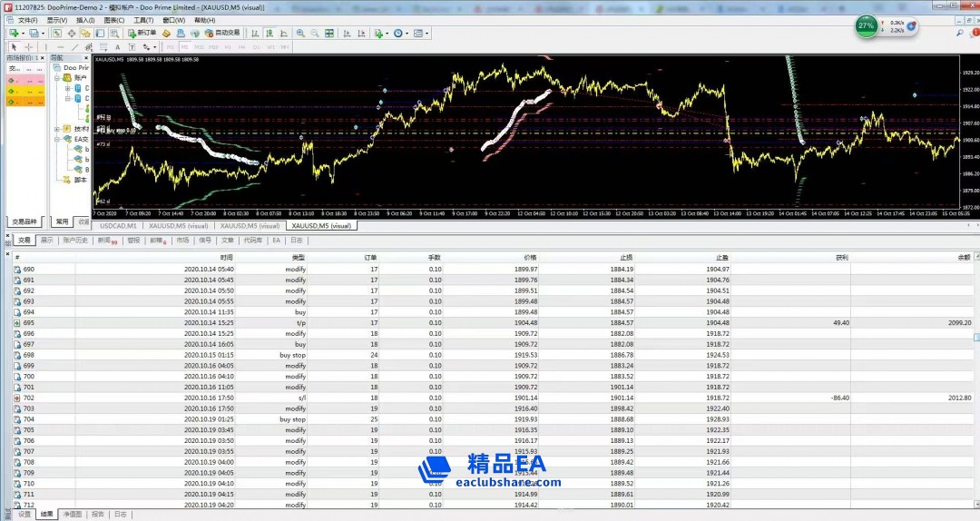Collapse the 账户 tree node in Navigator
The height and width of the screenshot is (521, 980).
56,78
